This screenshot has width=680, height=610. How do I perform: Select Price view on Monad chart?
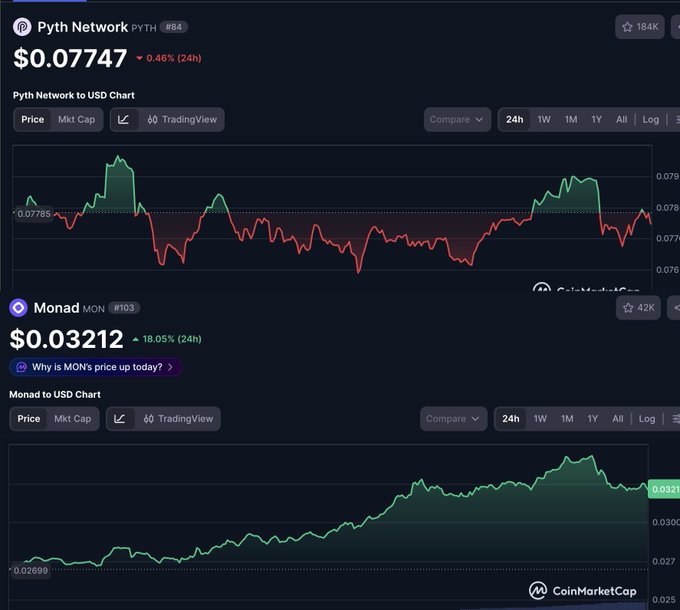click(29, 419)
